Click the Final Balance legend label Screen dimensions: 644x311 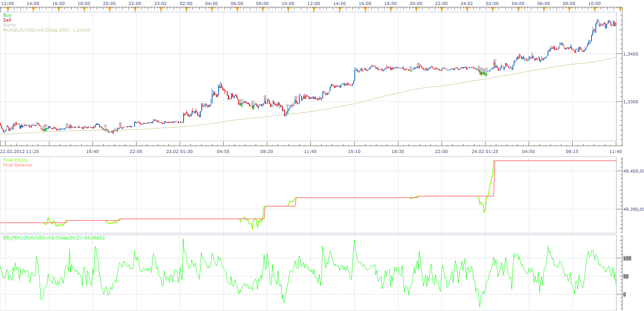[17, 165]
